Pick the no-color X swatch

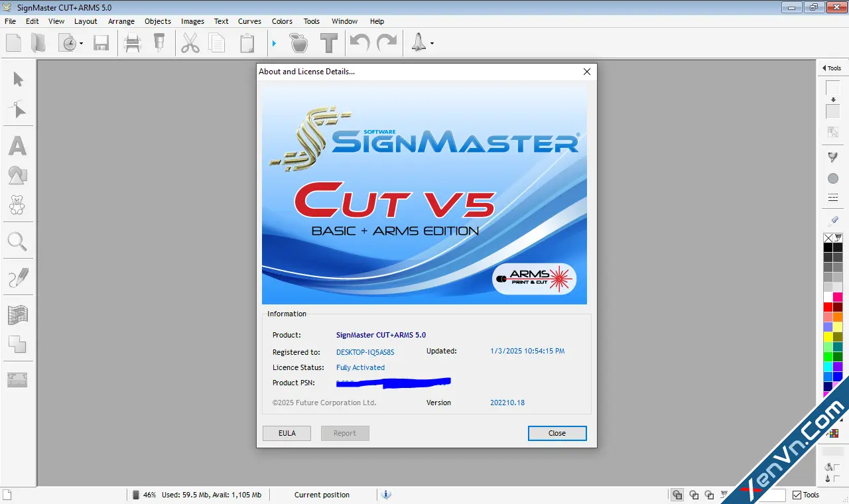point(828,237)
